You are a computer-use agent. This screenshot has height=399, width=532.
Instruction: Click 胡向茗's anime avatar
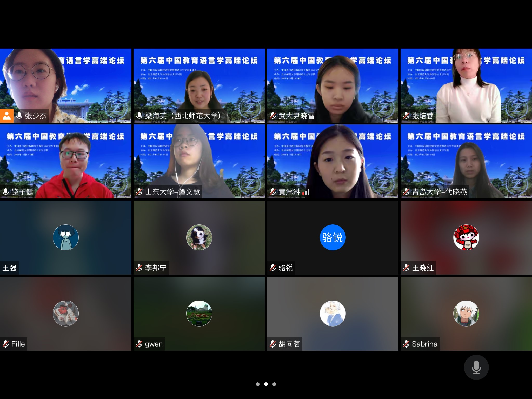[333, 313]
